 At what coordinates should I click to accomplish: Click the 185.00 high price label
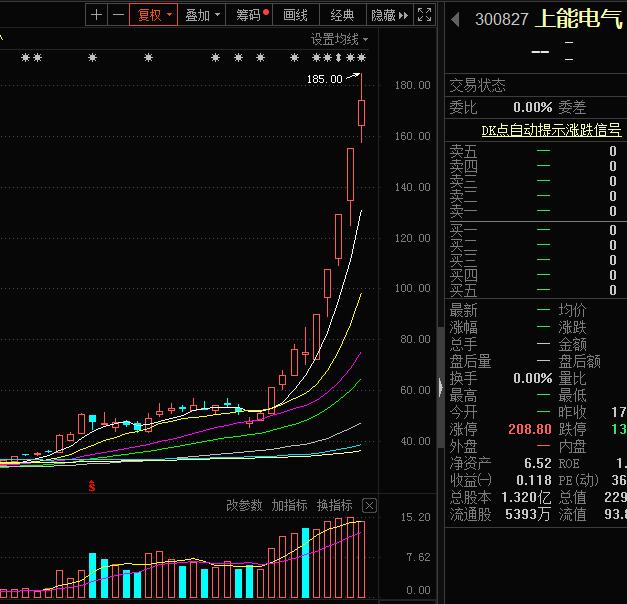point(324,78)
